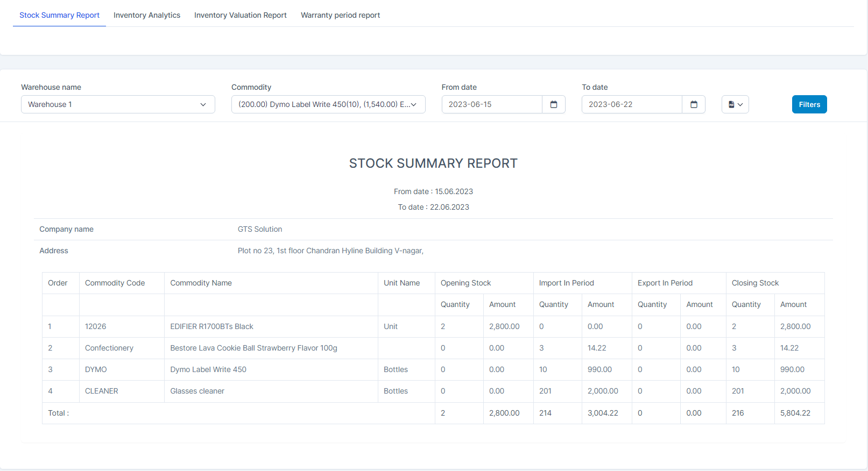Focus the From date input field
Screen dimensions: 868x471
click(492, 104)
